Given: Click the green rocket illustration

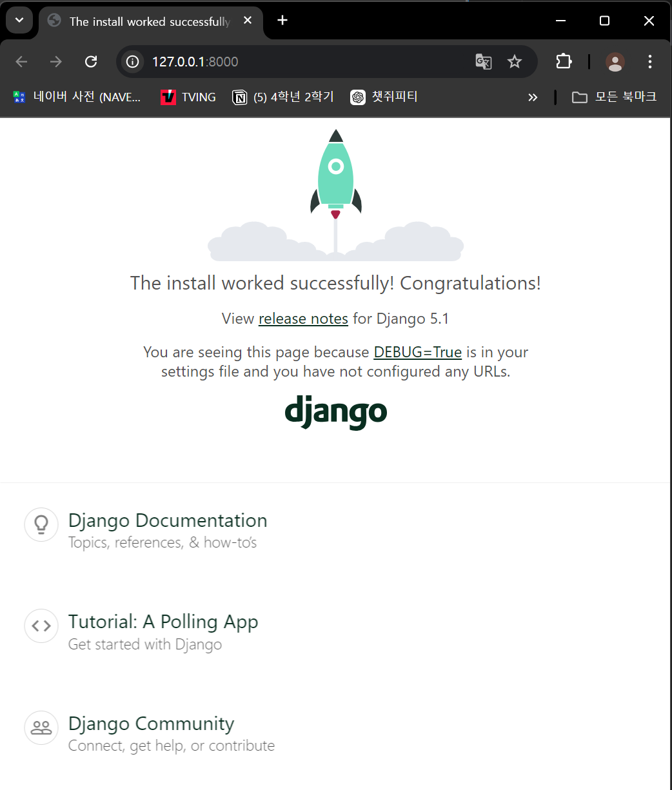Looking at the screenshot, I should pos(336,175).
